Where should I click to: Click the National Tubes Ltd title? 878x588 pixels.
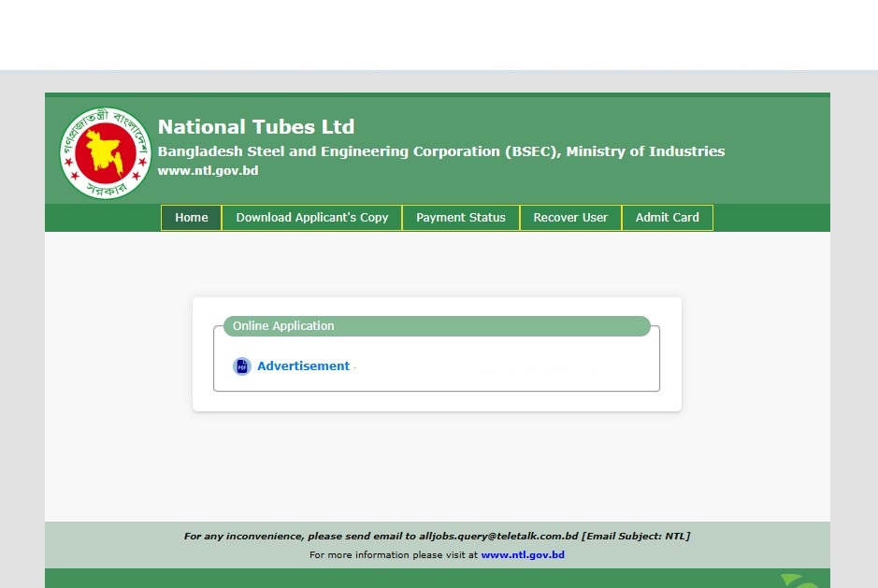point(256,126)
